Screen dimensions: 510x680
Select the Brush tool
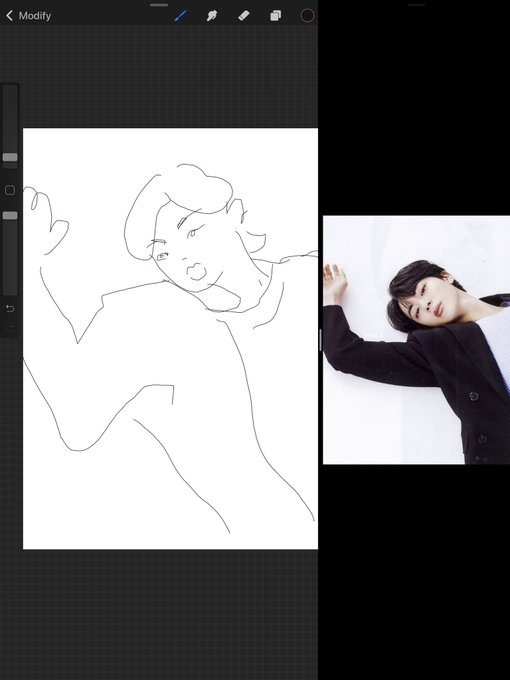point(180,16)
